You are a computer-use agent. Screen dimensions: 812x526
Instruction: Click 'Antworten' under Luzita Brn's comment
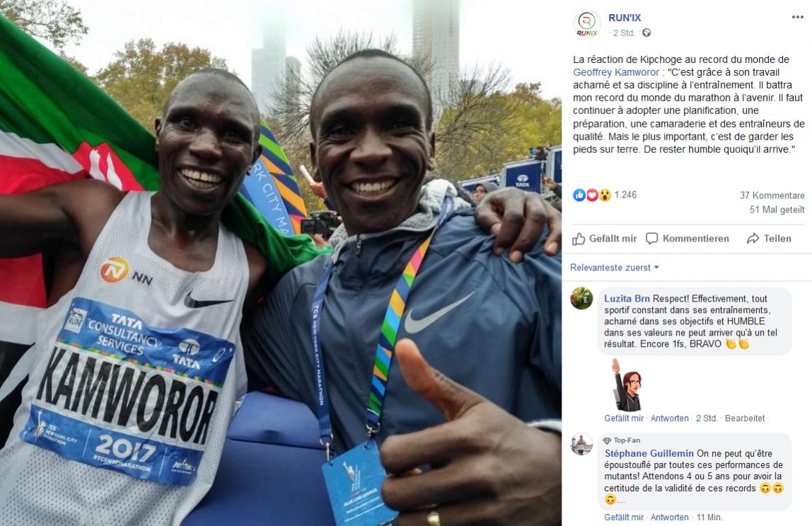click(x=670, y=418)
